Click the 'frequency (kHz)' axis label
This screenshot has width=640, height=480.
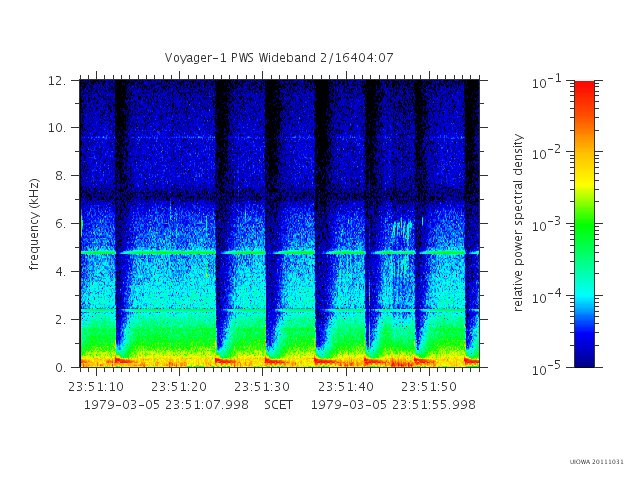[34, 224]
